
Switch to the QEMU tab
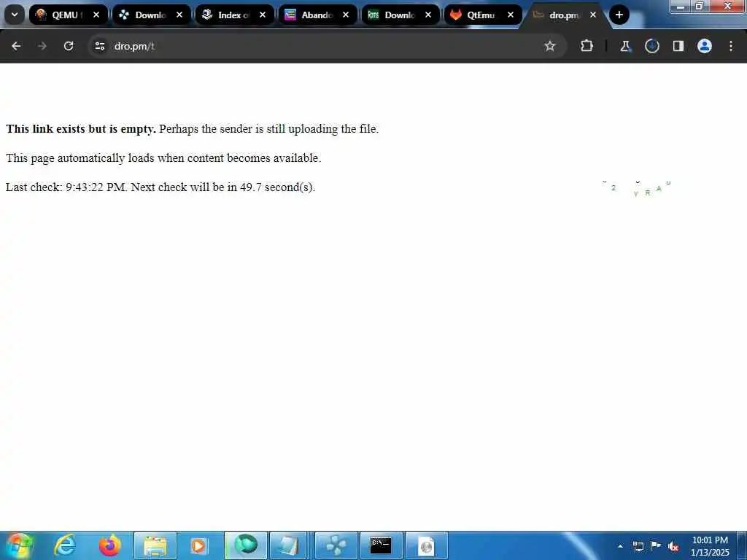(x=68, y=15)
